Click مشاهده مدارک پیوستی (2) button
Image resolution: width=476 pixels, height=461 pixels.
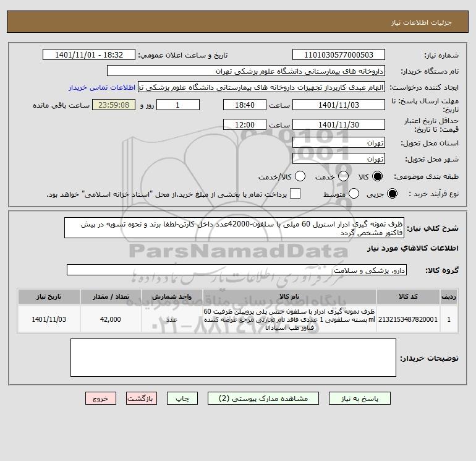coord(263,399)
